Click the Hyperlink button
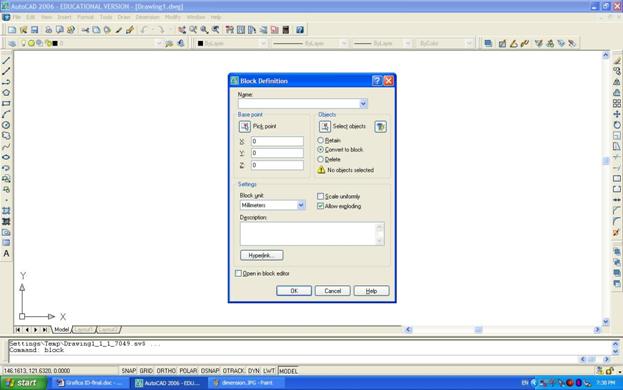The height and width of the screenshot is (390, 623). (x=261, y=255)
